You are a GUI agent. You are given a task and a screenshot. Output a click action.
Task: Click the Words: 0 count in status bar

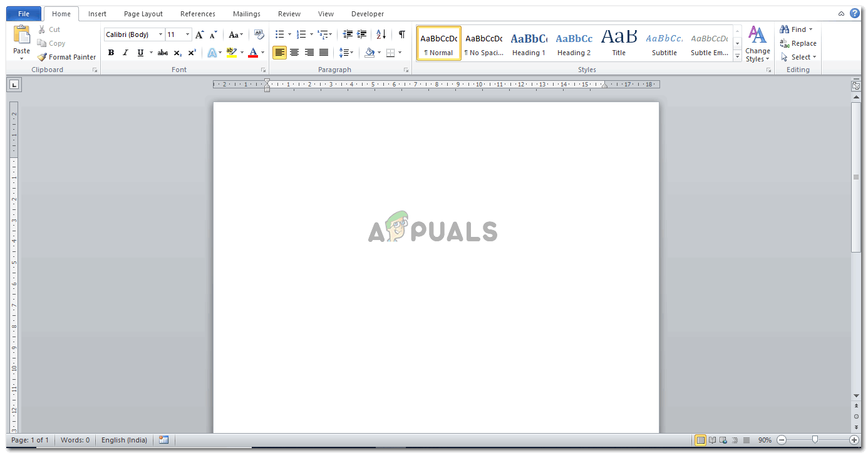75,440
